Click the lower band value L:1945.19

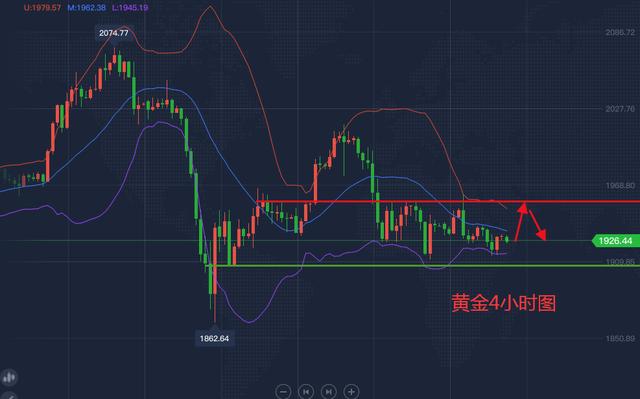pos(130,8)
